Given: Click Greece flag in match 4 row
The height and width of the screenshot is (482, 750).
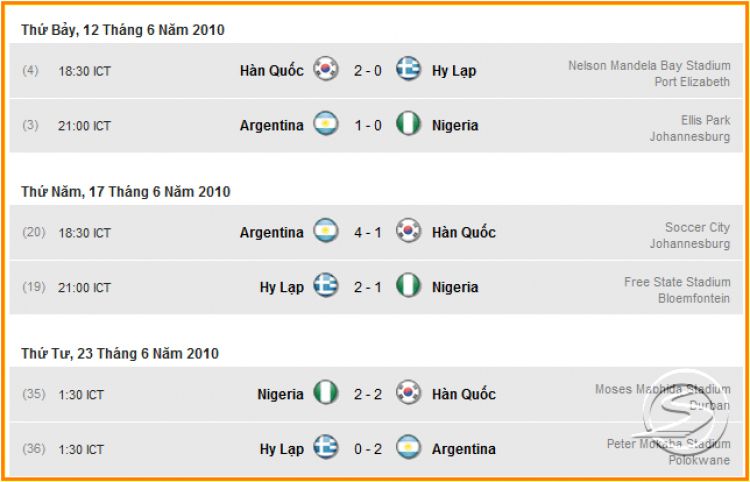Looking at the screenshot, I should point(408,69).
